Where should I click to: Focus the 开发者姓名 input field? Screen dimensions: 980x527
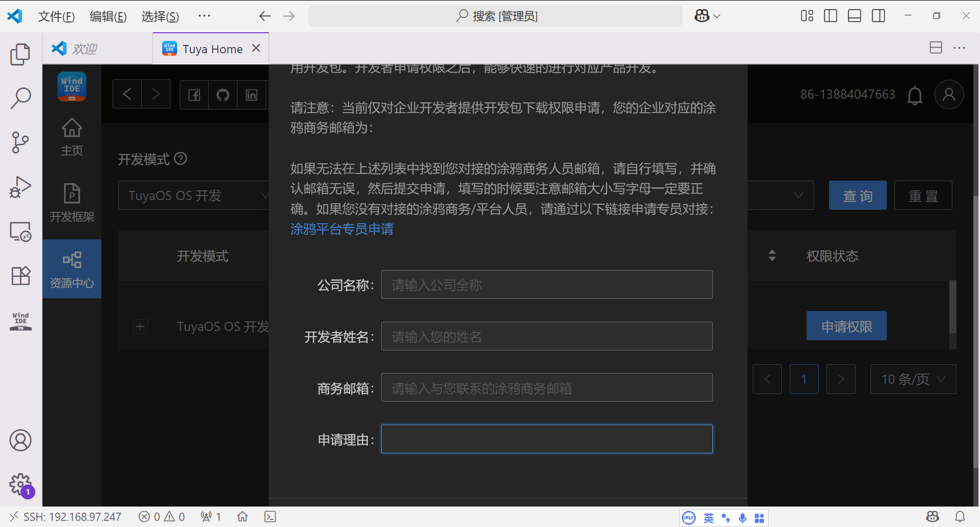tap(547, 336)
